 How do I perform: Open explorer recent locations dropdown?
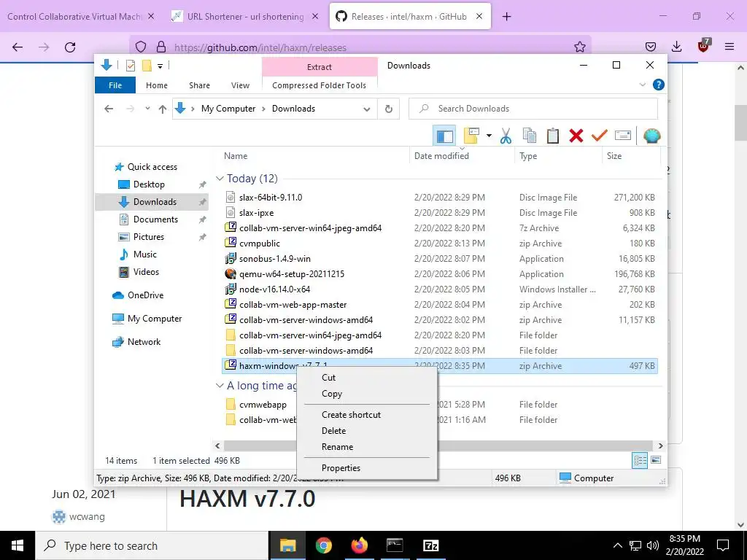147,109
